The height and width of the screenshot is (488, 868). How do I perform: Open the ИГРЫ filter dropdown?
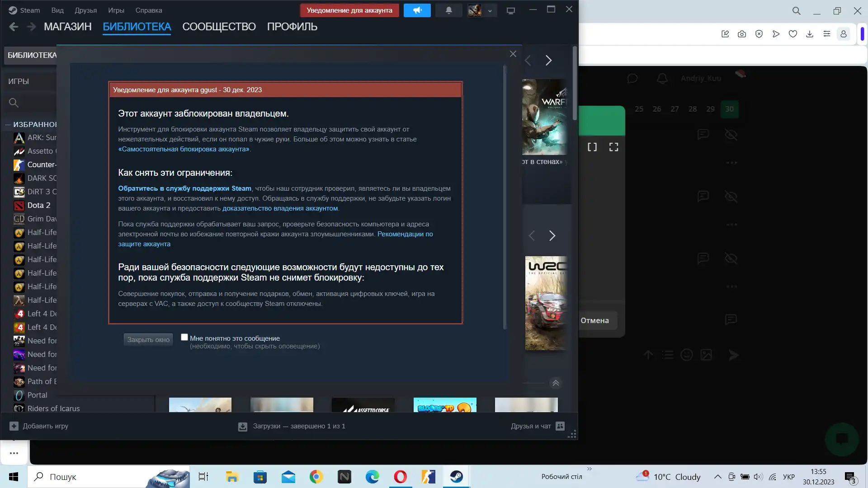pyautogui.click(x=30, y=81)
